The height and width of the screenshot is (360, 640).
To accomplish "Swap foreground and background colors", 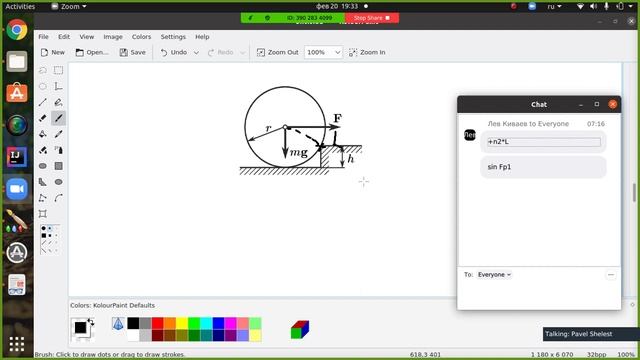I will pyautogui.click(x=91, y=322).
